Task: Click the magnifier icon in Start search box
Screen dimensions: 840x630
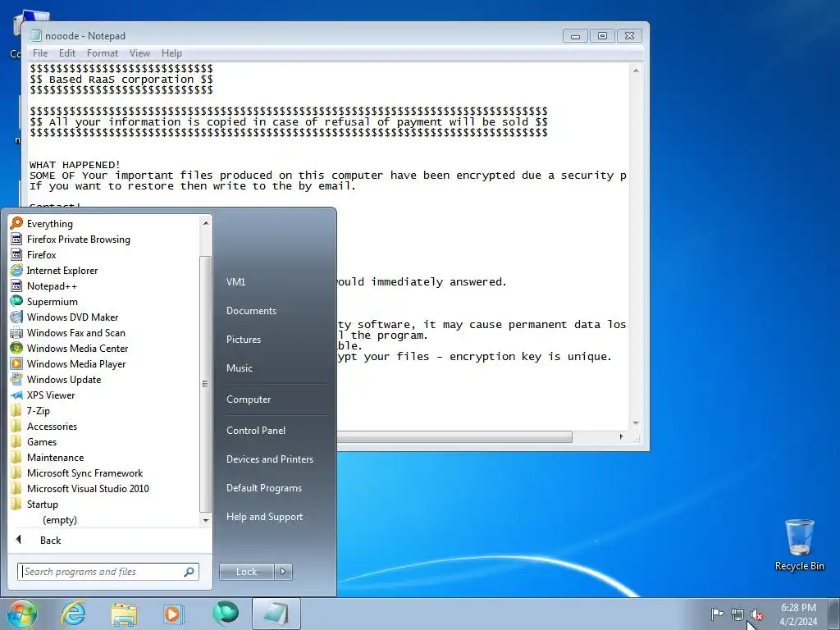Action: click(x=189, y=572)
